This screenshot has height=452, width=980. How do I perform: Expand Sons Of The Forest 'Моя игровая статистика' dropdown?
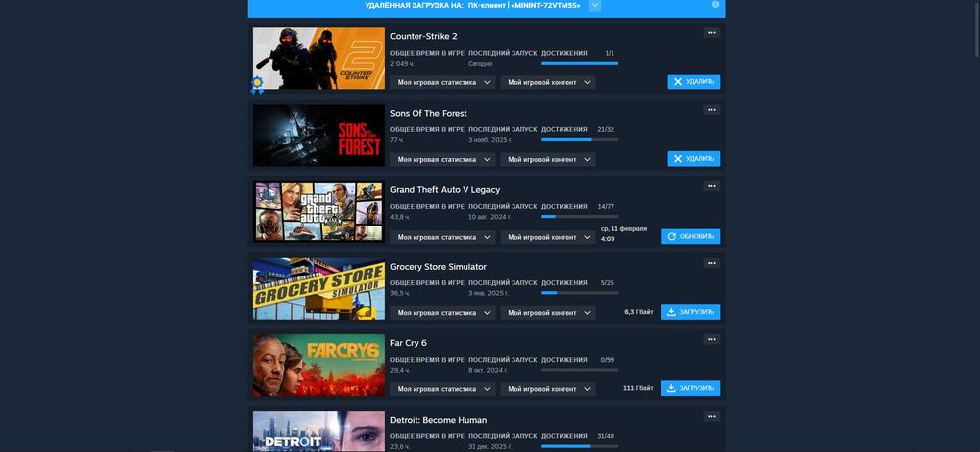point(443,160)
